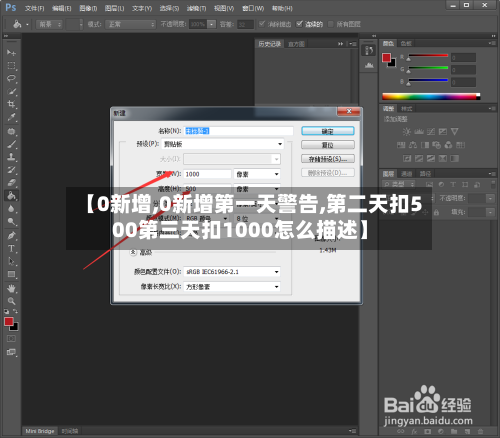Click the Reset button in New dialog
Image resolution: width=500 pixels, height=438 pixels.
pyautogui.click(x=328, y=145)
